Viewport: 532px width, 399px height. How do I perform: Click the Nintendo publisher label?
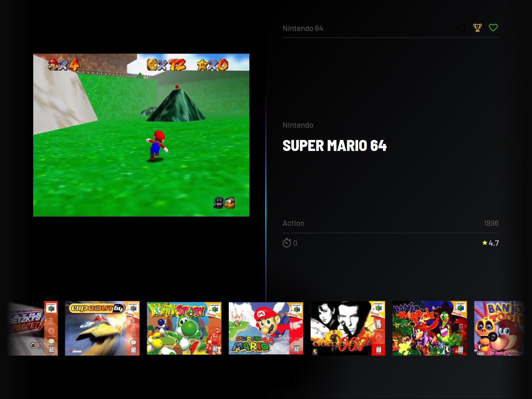tap(298, 125)
